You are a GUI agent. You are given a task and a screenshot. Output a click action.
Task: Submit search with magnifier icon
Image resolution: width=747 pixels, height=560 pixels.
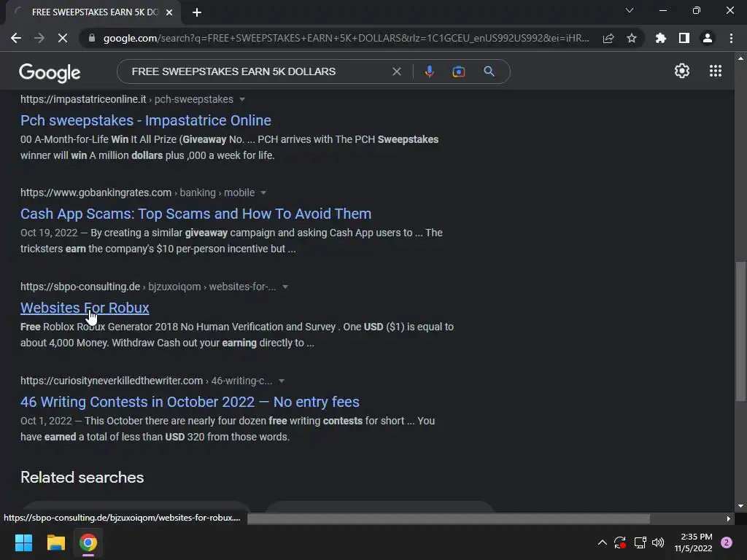click(x=489, y=71)
